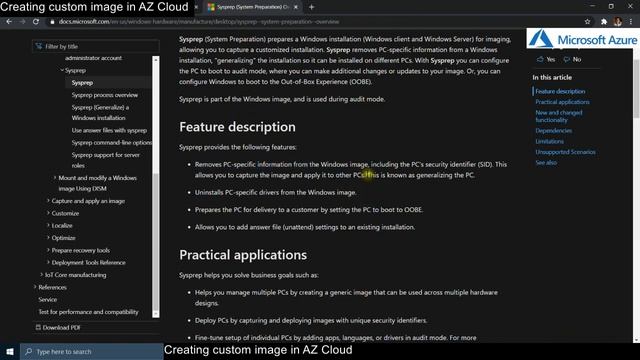Viewport: 640px width, 360px height.
Task: Click the Practical applications heading
Action: 243,255
